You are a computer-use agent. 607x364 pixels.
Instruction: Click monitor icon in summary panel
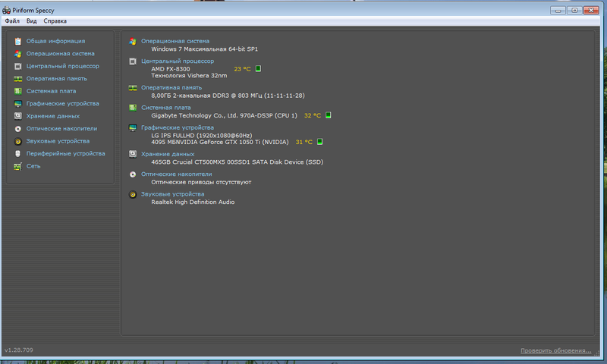(x=133, y=127)
